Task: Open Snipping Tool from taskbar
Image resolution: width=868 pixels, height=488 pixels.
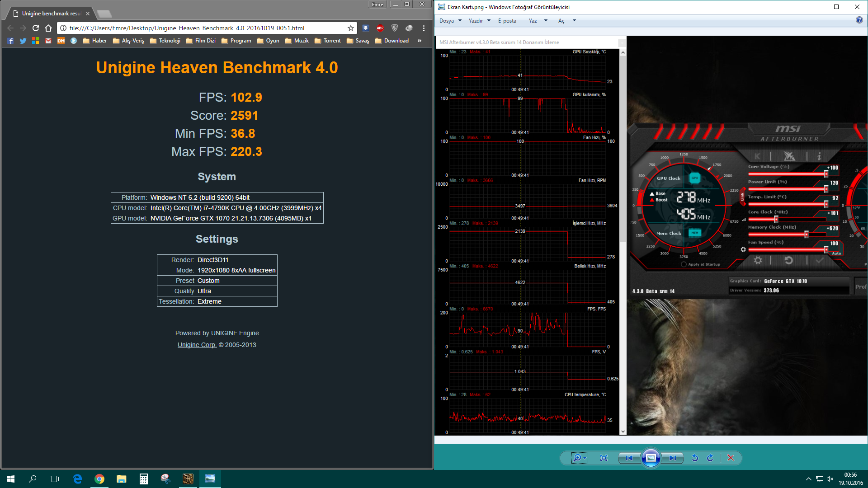Action: pos(165,479)
